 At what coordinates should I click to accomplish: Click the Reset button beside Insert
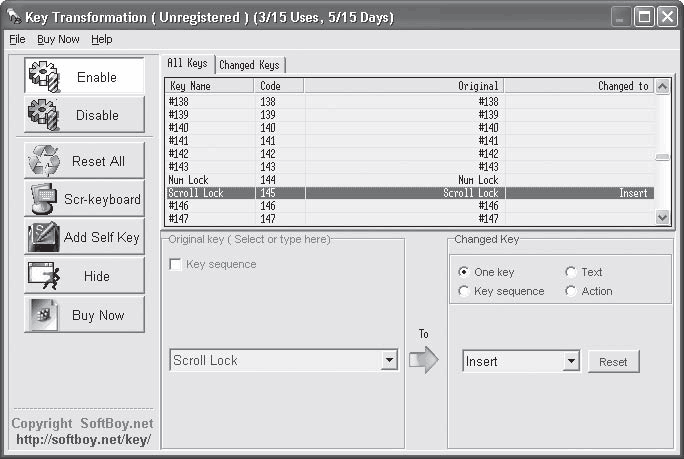[x=613, y=361]
